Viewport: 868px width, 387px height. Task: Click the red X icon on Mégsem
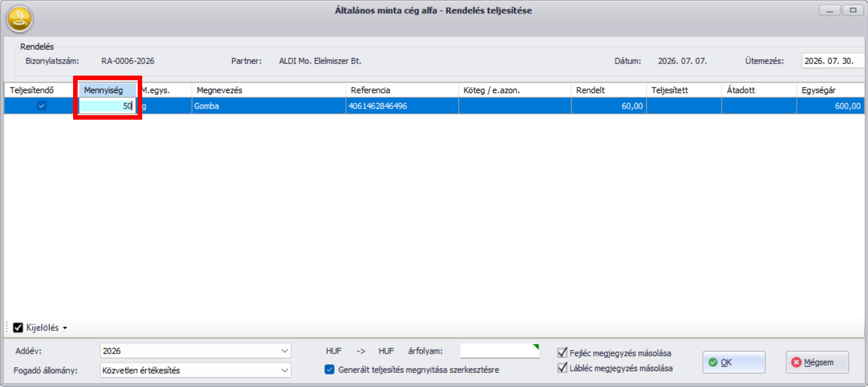point(796,362)
